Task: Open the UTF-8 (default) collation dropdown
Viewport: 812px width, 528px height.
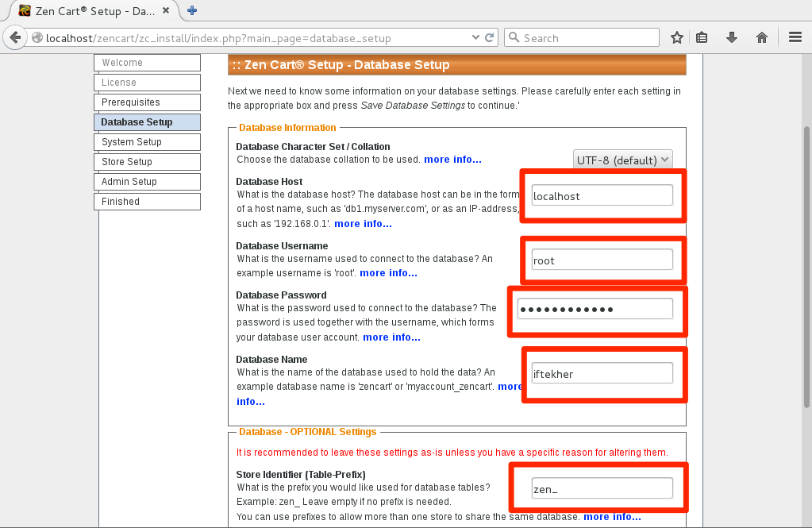Action: (623, 160)
